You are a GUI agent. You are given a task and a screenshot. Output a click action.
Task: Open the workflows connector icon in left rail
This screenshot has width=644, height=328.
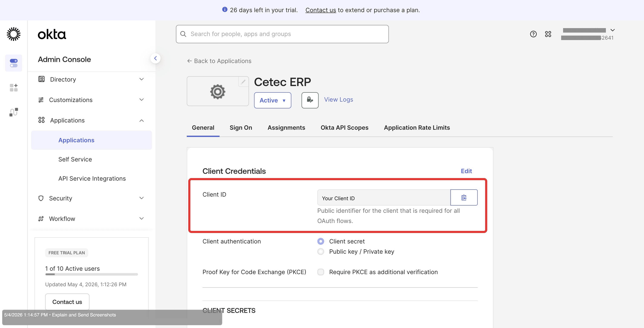coord(13,112)
